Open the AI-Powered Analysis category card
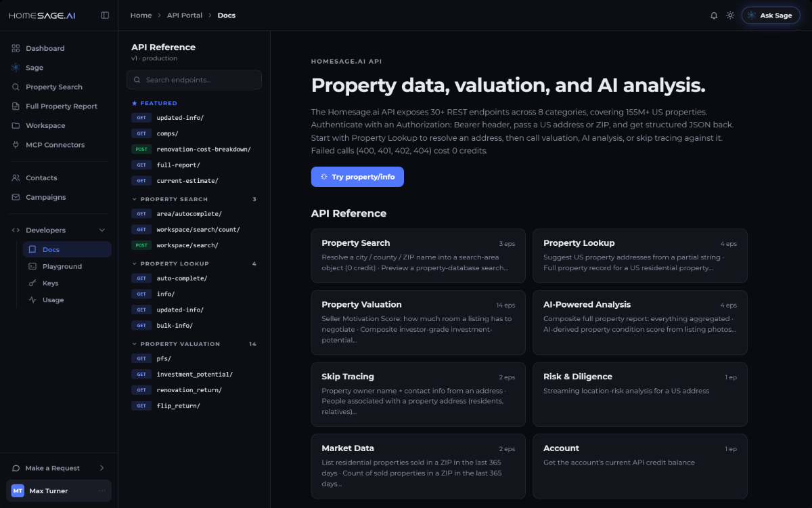This screenshot has width=812, height=508. pyautogui.click(x=640, y=322)
